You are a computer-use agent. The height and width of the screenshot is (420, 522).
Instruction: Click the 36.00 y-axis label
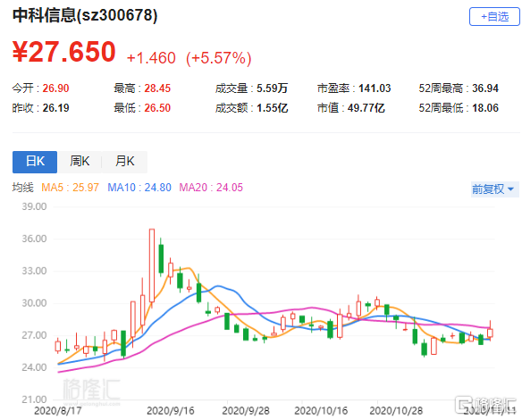[34, 239]
